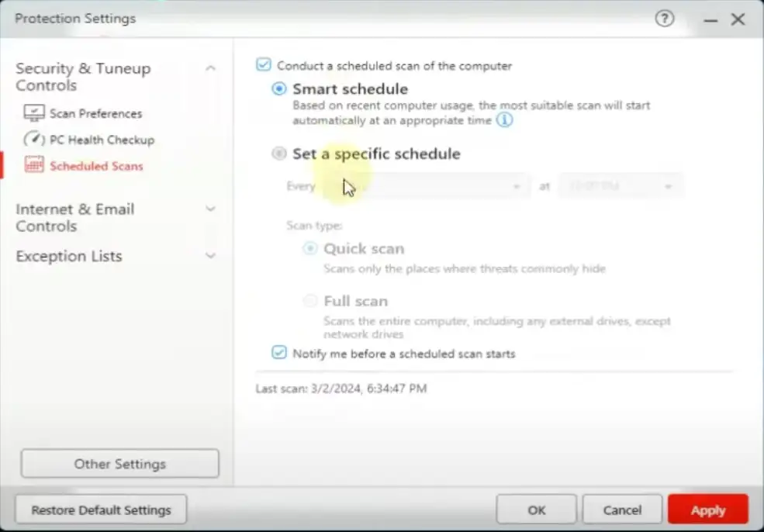The width and height of the screenshot is (764, 532).
Task: Uncheck Conduct a scheduled scan checkbox
Action: (264, 65)
